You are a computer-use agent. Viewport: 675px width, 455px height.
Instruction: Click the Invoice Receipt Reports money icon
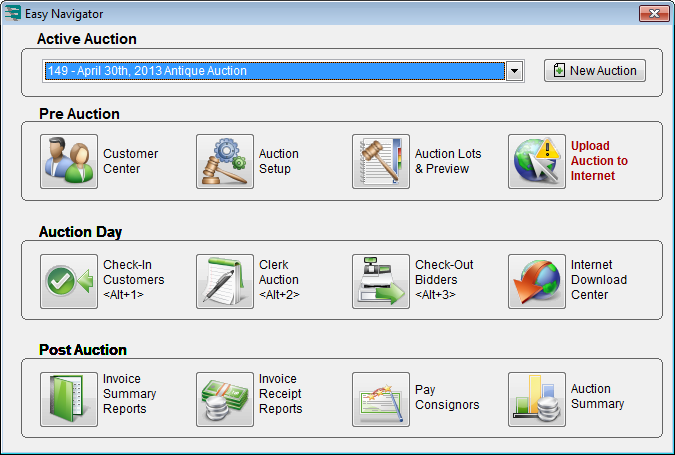tap(225, 399)
